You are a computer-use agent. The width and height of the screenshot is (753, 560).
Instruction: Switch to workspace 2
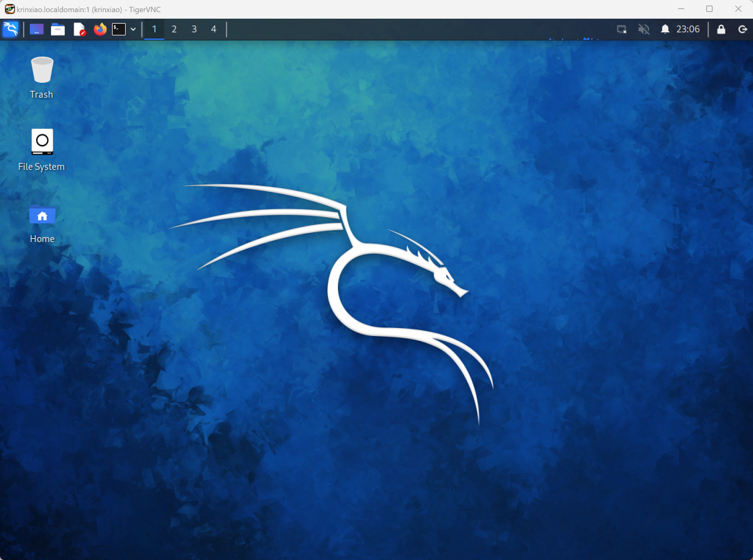174,29
